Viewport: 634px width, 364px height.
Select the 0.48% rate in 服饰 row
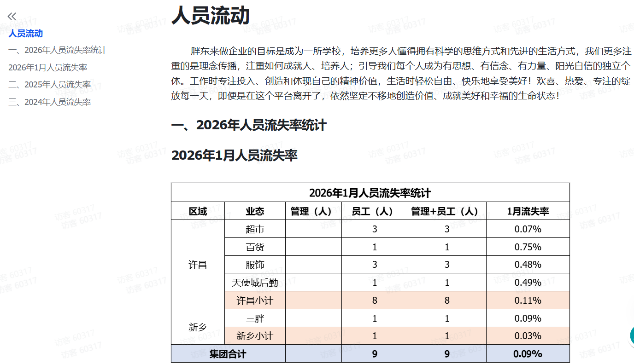(x=528, y=265)
